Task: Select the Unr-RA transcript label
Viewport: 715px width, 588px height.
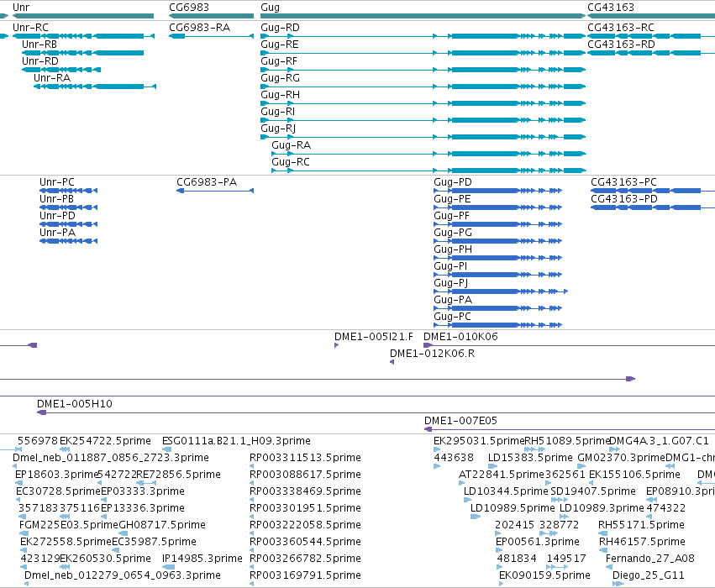Action: pos(52,78)
